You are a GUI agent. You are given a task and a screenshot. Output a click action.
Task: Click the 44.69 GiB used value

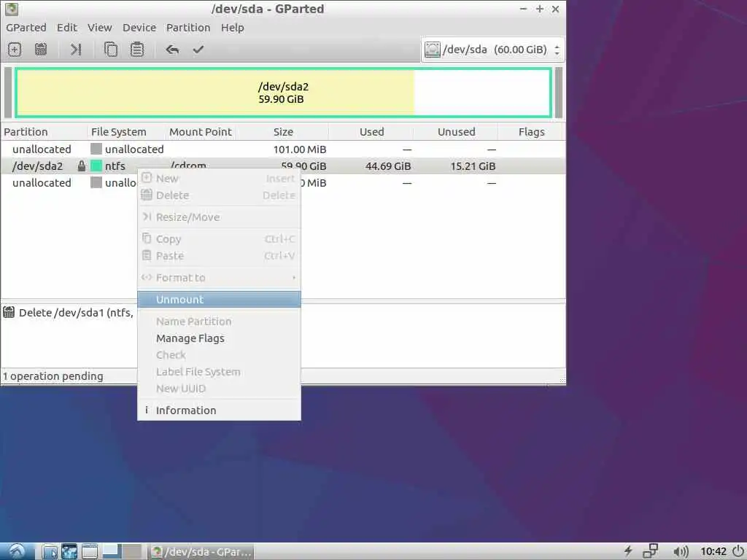388,166
